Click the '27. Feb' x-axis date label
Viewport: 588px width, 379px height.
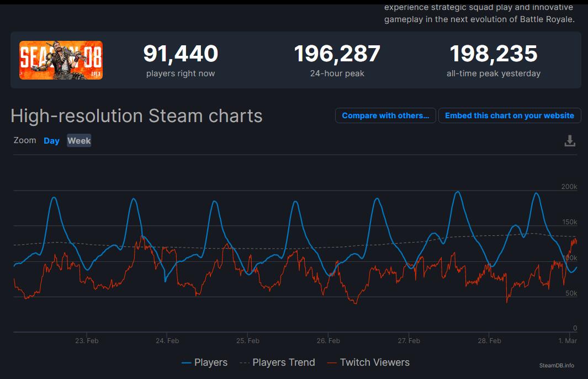408,341
